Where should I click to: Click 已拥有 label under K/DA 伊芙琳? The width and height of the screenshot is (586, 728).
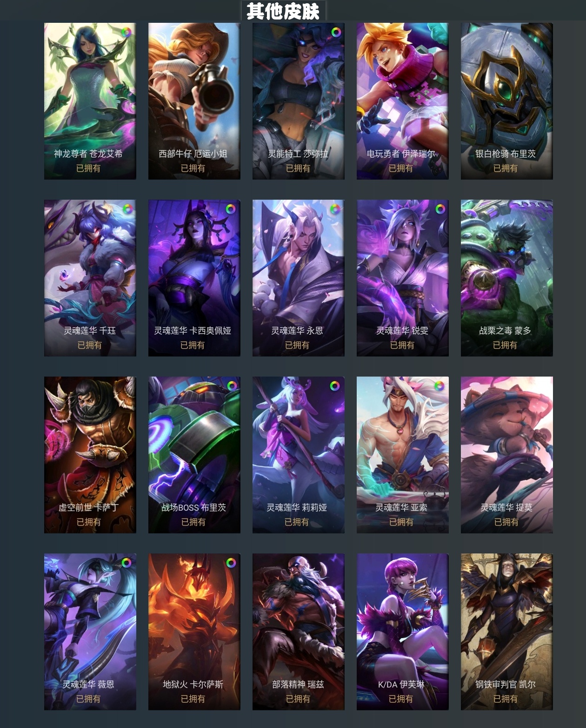coord(401,699)
